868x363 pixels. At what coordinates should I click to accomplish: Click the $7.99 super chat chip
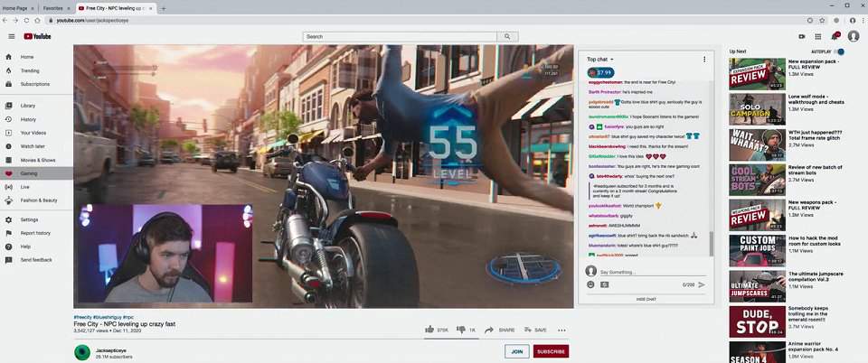coord(600,72)
